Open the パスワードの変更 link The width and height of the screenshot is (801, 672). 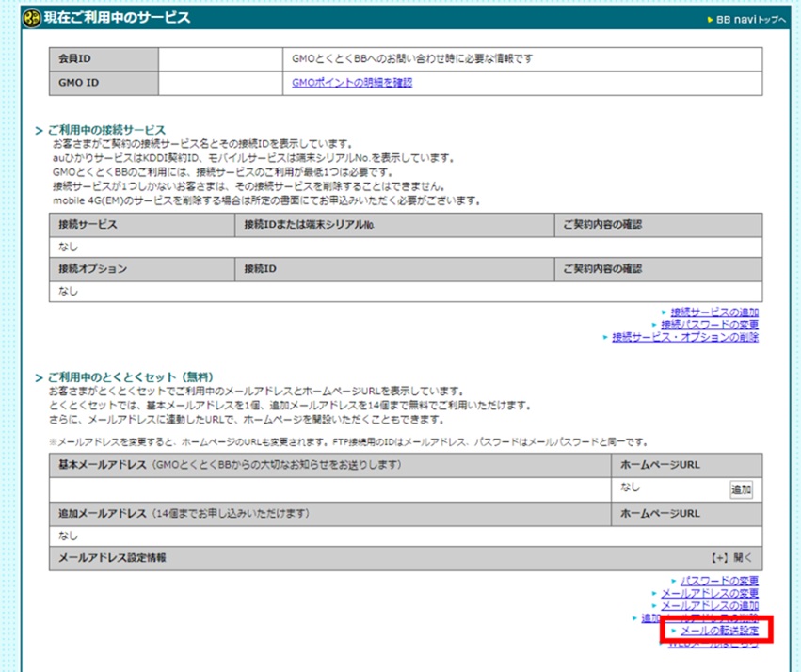(x=720, y=581)
